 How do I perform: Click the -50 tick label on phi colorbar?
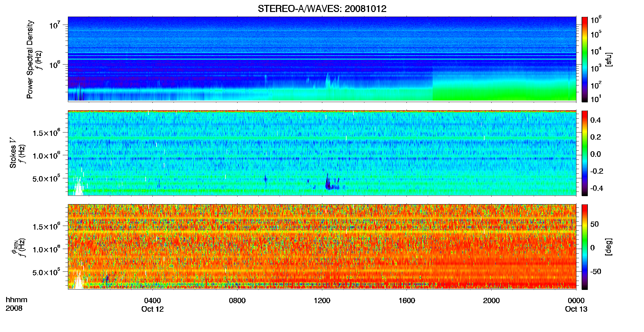tap(596, 271)
